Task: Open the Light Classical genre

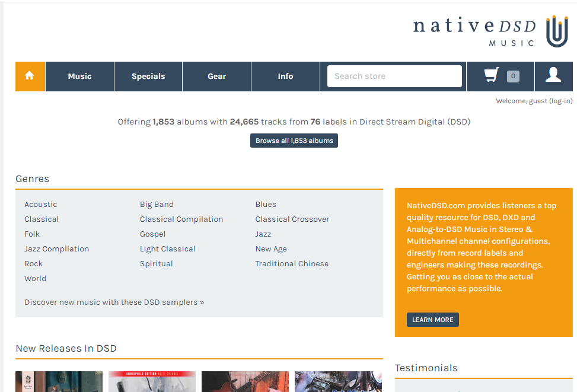Action: [x=167, y=249]
